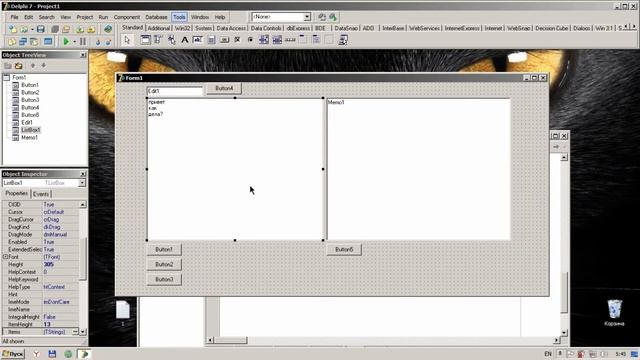The width and height of the screenshot is (640, 360).
Task: Pick the CheckBox component in palette
Action: (237, 40)
